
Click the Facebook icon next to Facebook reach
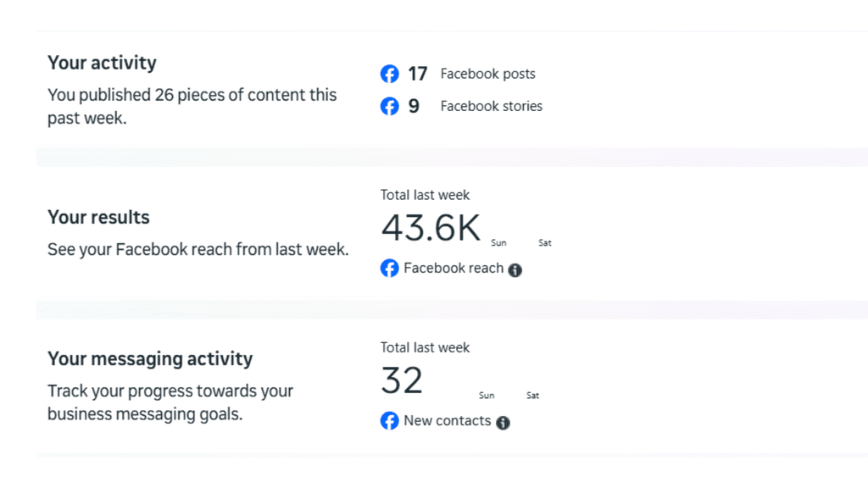(x=389, y=269)
